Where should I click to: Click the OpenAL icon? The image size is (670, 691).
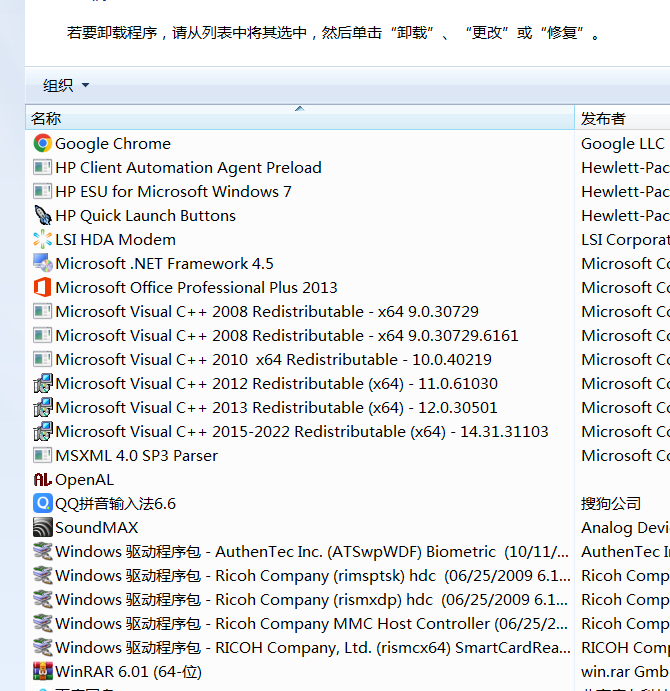(x=42, y=479)
